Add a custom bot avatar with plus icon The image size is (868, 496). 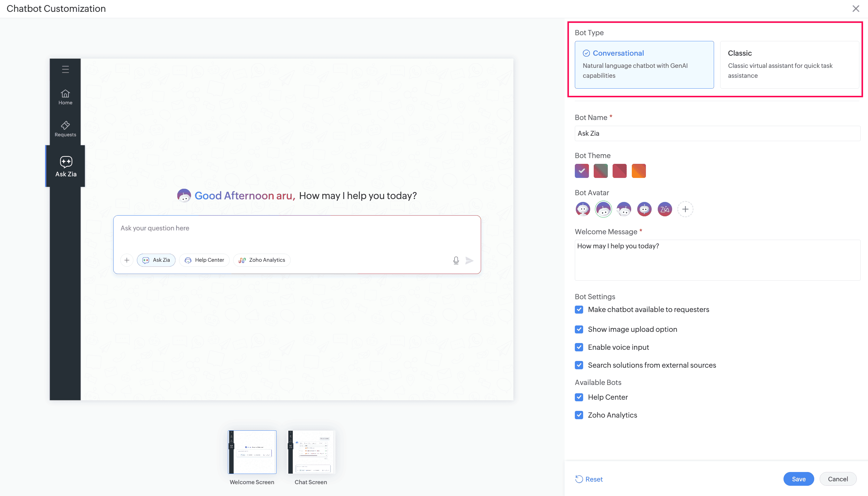(x=685, y=209)
